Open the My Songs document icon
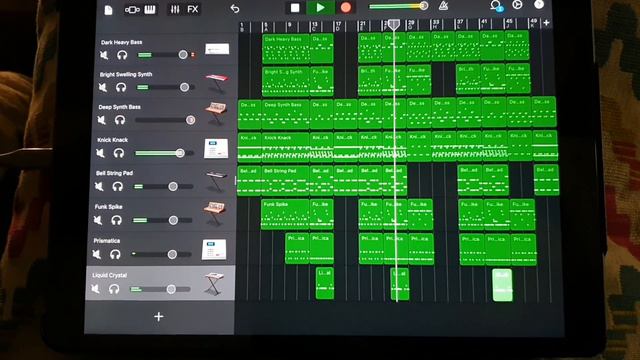The image size is (640, 360). coord(109,10)
